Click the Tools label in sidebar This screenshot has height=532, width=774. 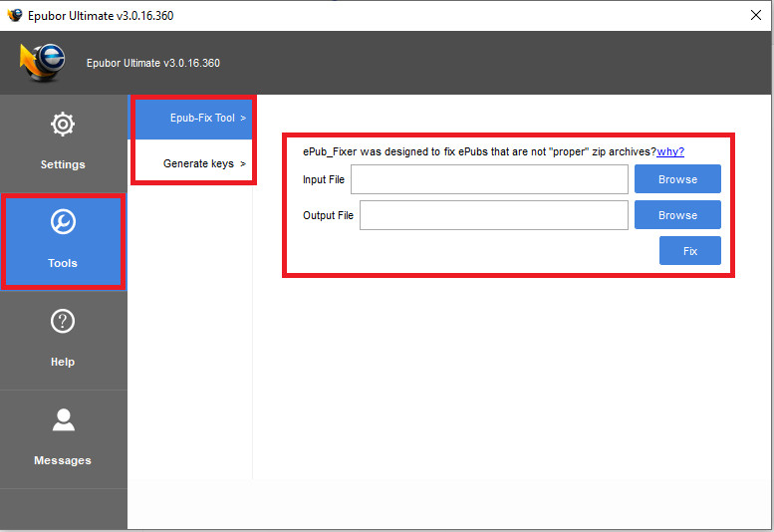click(x=63, y=263)
